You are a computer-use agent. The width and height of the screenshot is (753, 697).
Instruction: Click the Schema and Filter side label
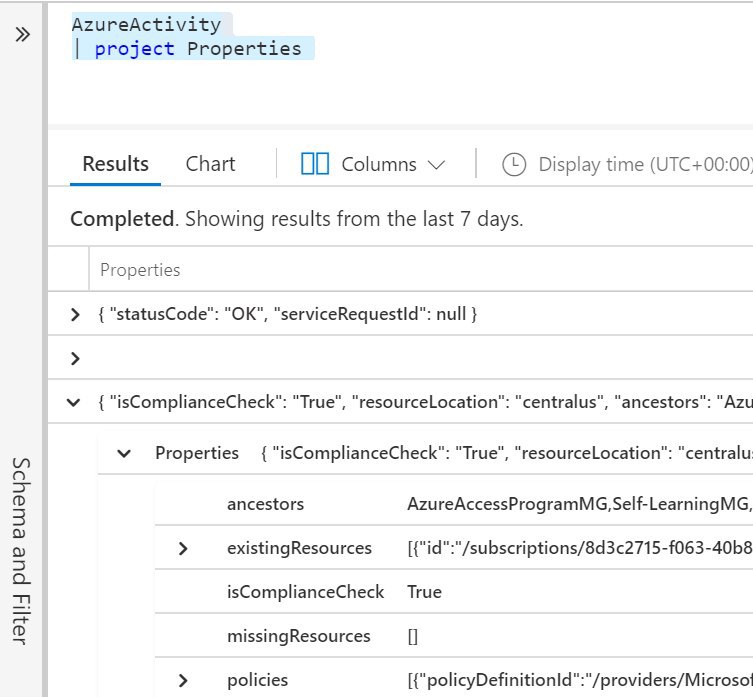[x=21, y=551]
